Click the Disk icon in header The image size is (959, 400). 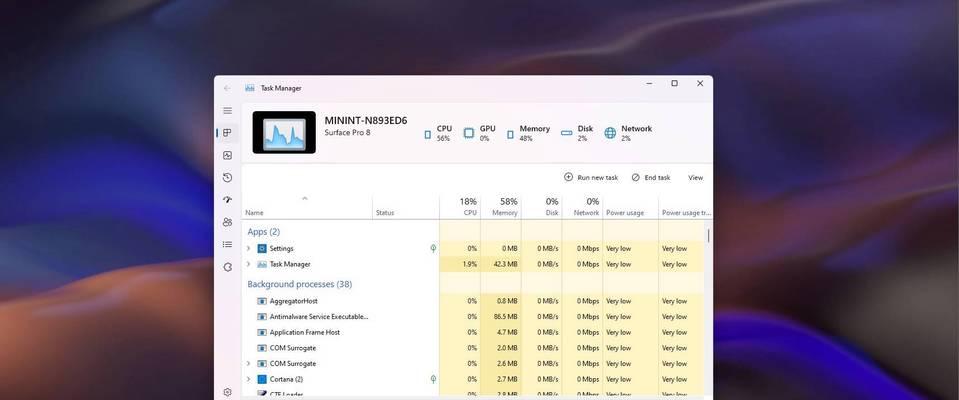[566, 133]
